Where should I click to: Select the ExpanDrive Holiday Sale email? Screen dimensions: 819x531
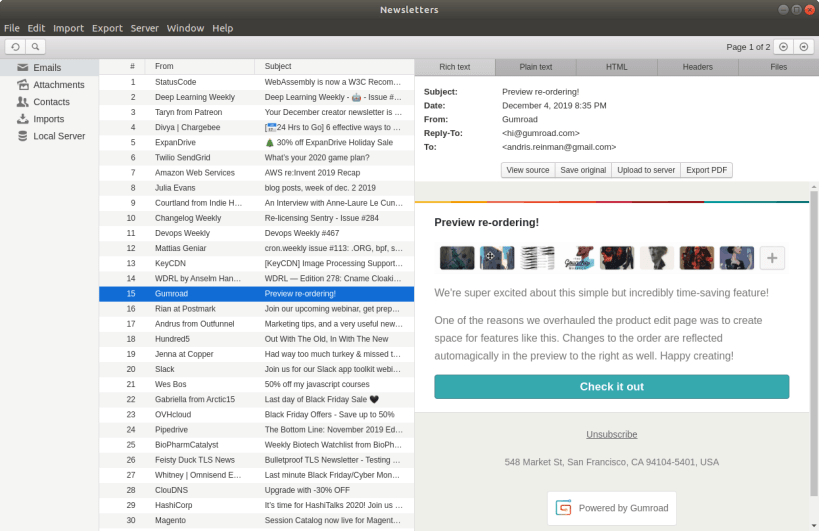pos(256,143)
